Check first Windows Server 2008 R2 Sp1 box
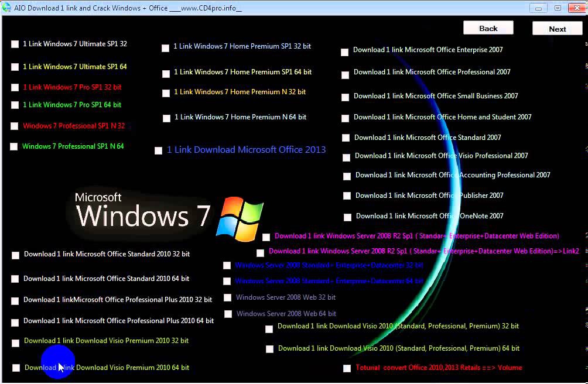The height and width of the screenshot is (384, 588). click(x=266, y=237)
